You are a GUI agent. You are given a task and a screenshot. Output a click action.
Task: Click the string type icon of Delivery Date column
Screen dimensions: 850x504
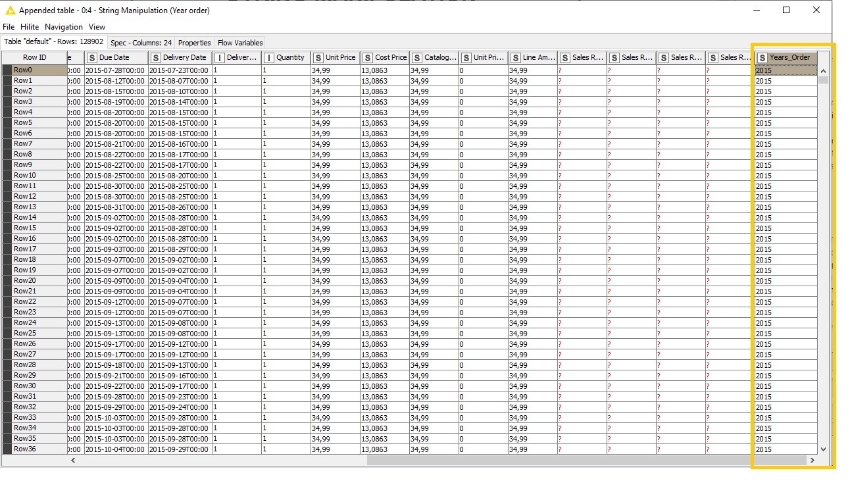pyautogui.click(x=156, y=58)
